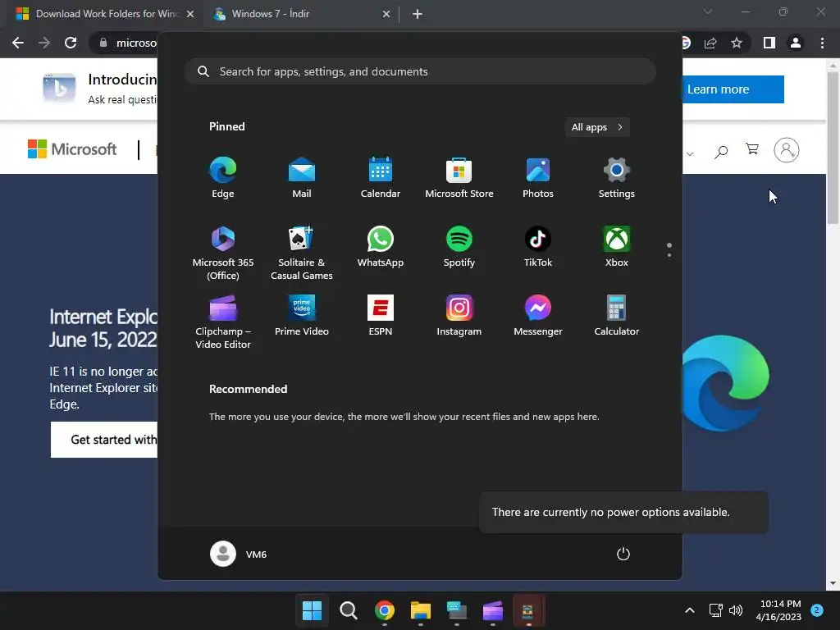This screenshot has height=630, width=840.
Task: Open the TikTok pinned app
Action: [538, 247]
